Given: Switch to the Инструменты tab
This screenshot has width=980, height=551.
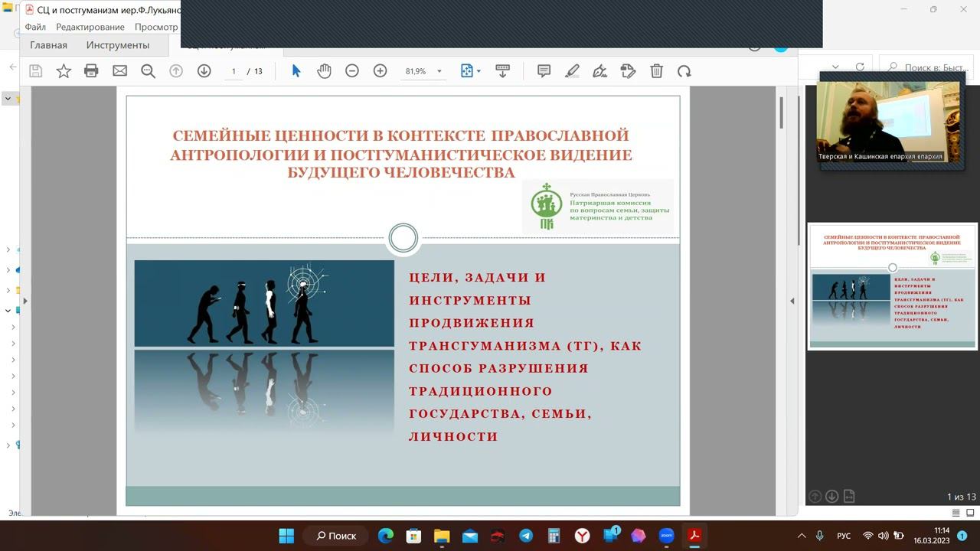Looking at the screenshot, I should tap(118, 45).
